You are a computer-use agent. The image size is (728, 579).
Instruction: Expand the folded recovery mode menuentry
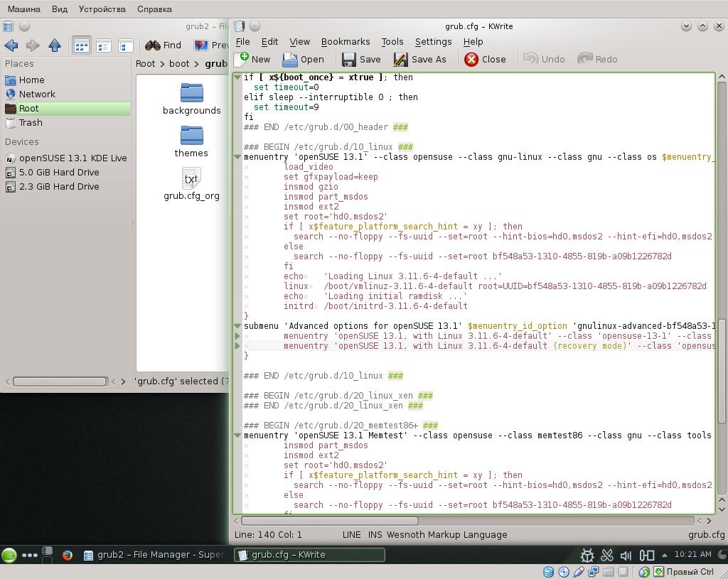[237, 346]
